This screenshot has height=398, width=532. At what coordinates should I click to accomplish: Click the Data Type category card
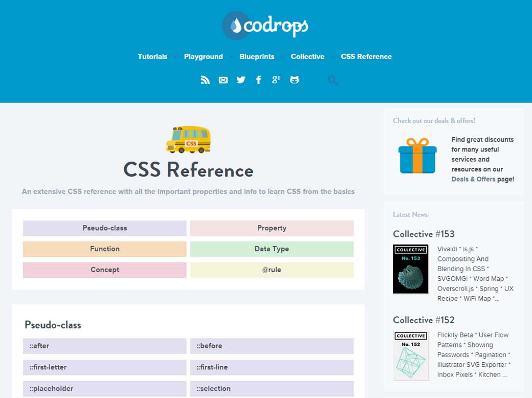[272, 249]
